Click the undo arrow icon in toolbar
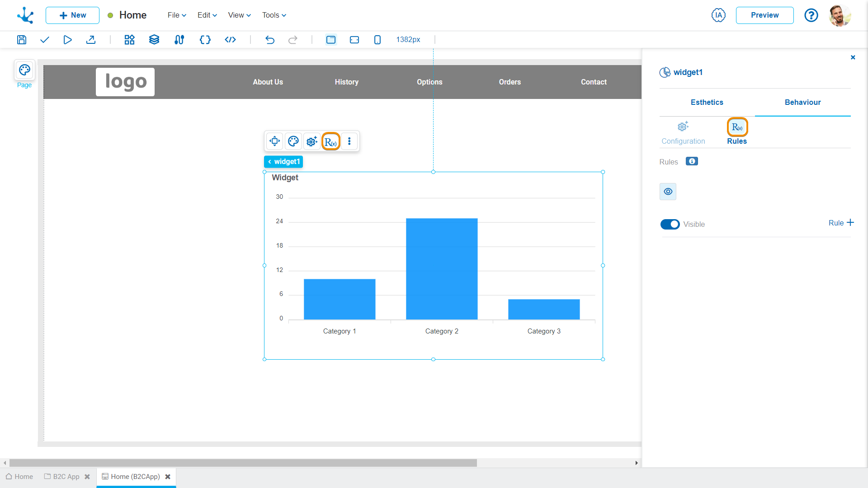868x488 pixels. (x=270, y=39)
